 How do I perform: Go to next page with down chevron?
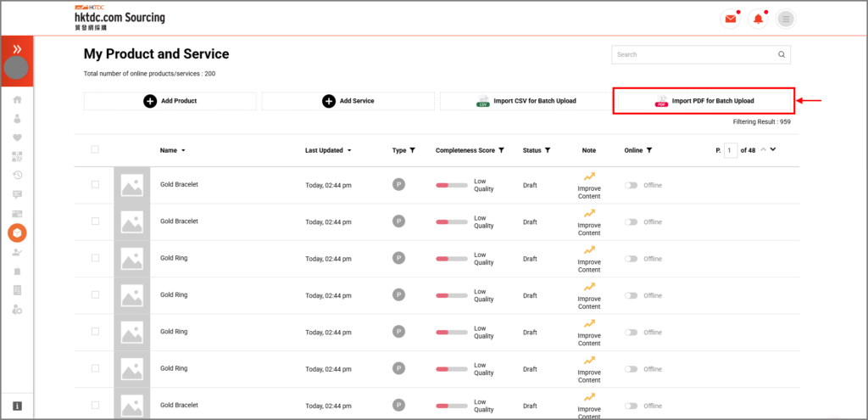(x=773, y=149)
